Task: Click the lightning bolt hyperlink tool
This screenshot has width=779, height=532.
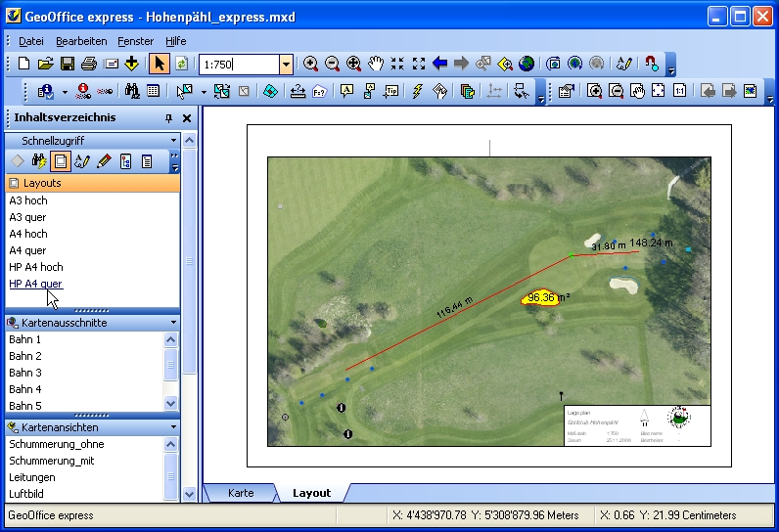Action: tap(418, 91)
